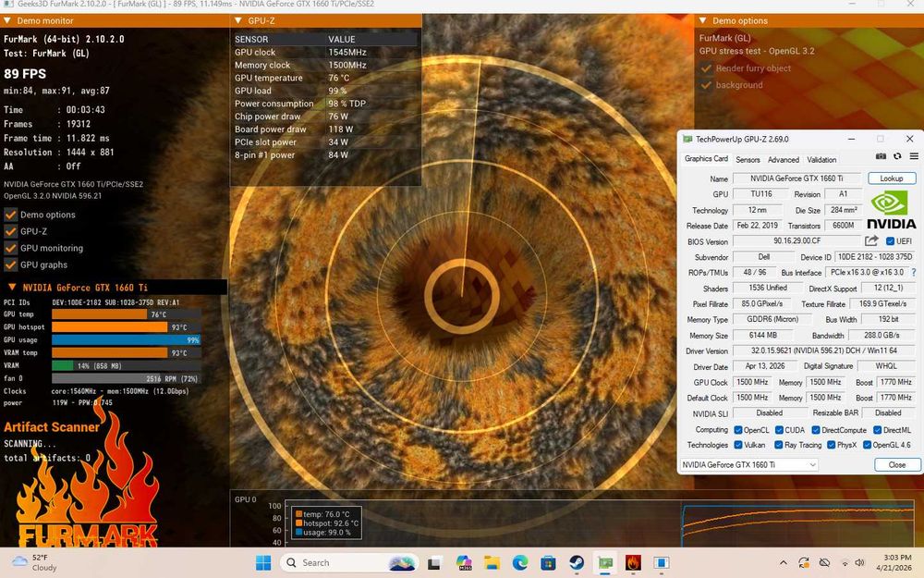Screen dimensions: 924x578
Task: Switch to GPU-Z taskbar icon
Action: (x=604, y=563)
